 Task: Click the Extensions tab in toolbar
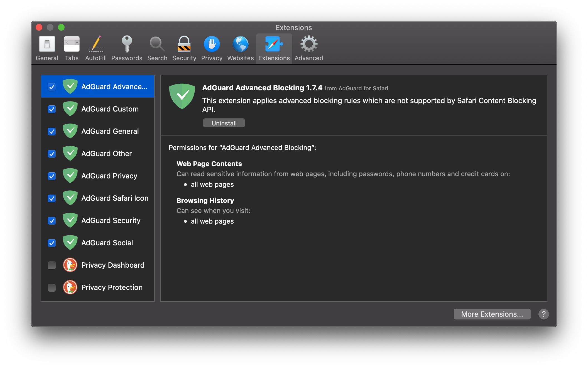coord(274,48)
